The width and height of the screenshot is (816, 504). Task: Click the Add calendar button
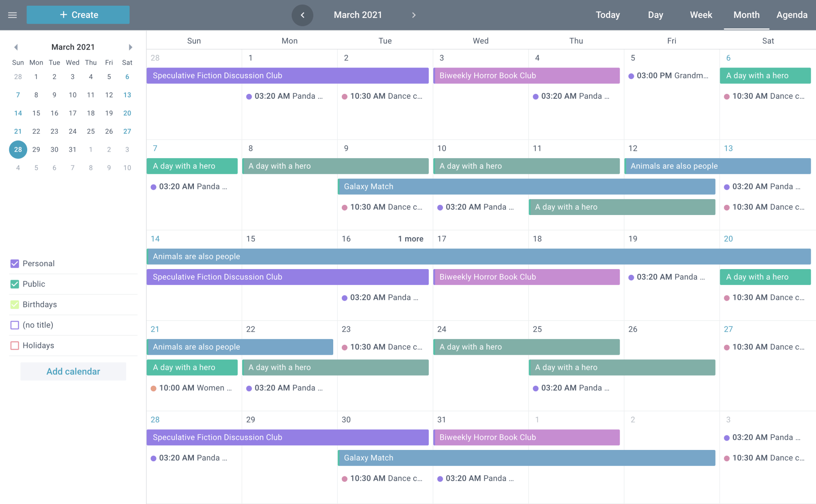tap(73, 371)
